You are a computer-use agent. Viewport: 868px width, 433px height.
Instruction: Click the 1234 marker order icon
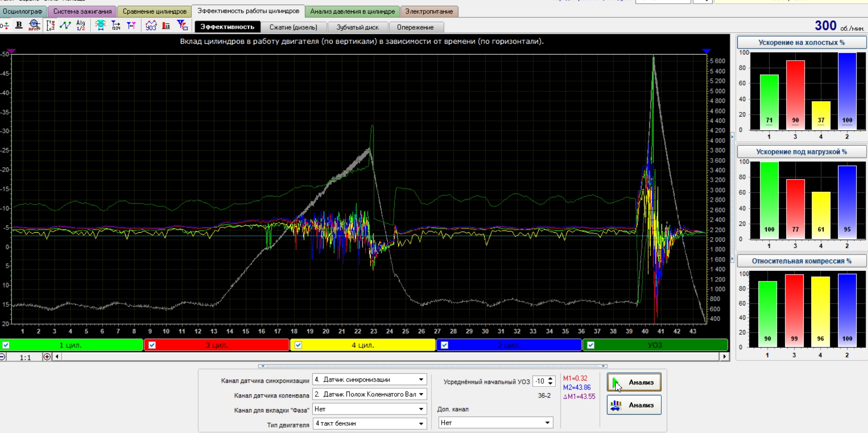click(x=116, y=25)
